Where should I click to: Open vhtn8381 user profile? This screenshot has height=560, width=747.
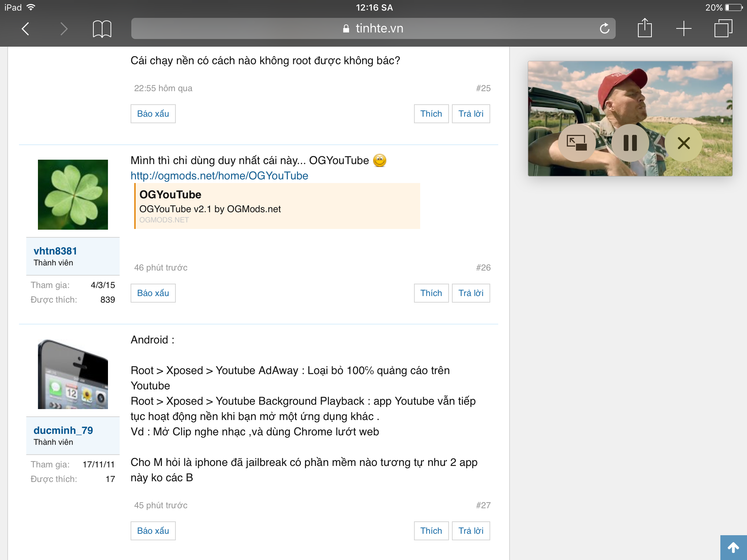click(x=55, y=251)
